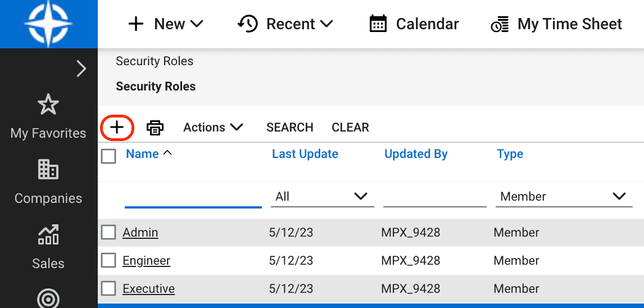Click the SEARCH button
The width and height of the screenshot is (644, 308).
coord(290,128)
